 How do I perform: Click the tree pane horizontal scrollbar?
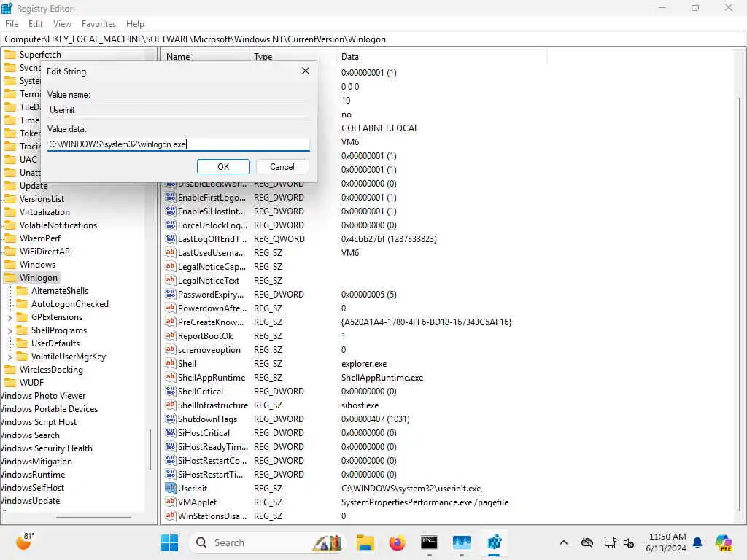click(93, 517)
